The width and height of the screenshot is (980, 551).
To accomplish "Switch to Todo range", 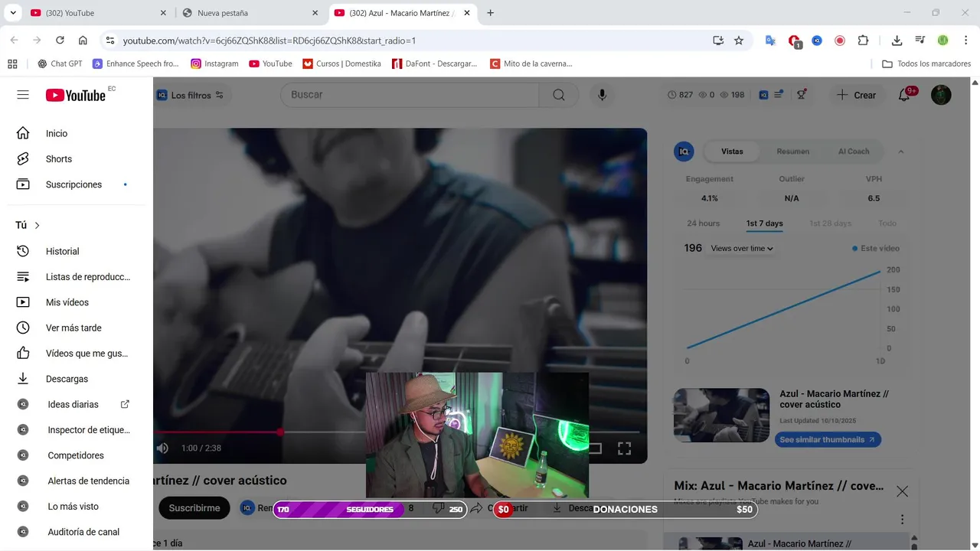I will (887, 223).
